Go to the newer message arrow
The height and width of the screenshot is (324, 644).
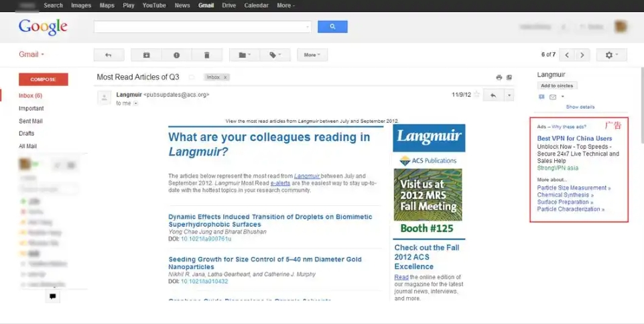(x=567, y=55)
